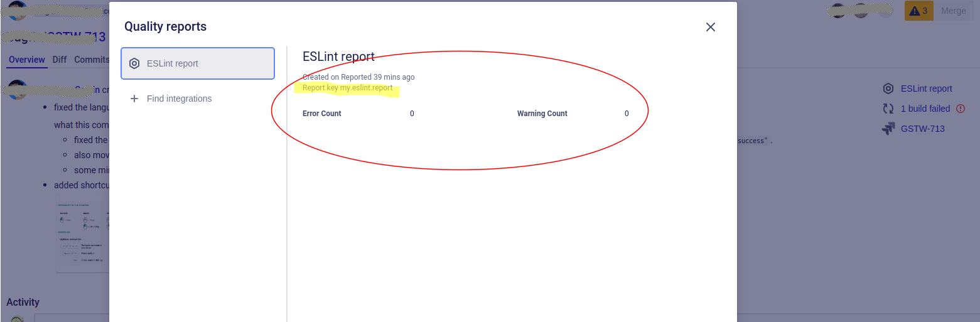Click the Activity heading
The image size is (980, 322).
[23, 302]
